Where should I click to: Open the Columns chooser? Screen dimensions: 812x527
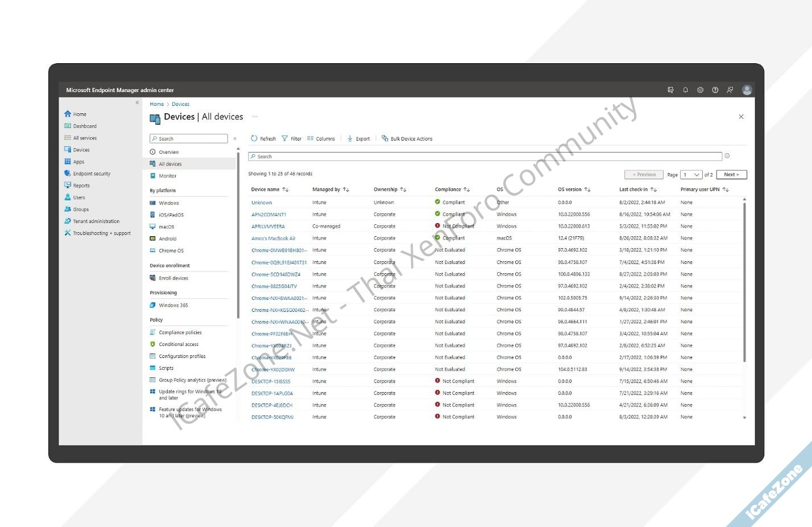321,138
